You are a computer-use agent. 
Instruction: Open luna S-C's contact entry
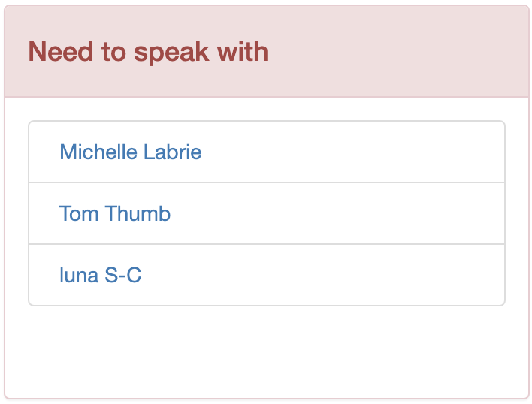coord(100,276)
